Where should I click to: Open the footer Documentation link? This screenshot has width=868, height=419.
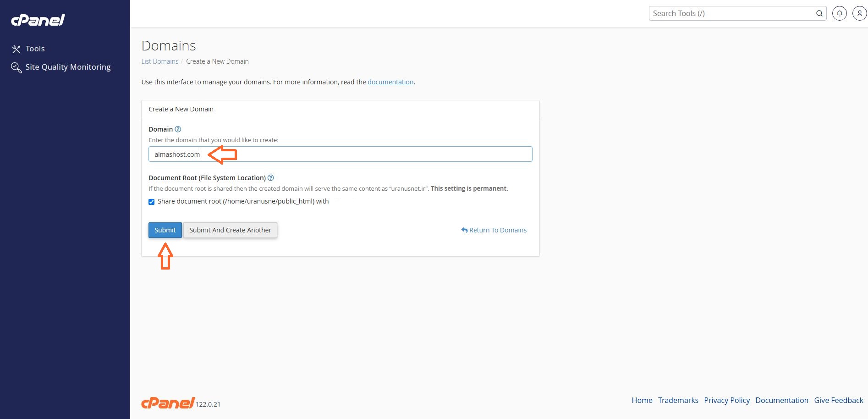782,400
